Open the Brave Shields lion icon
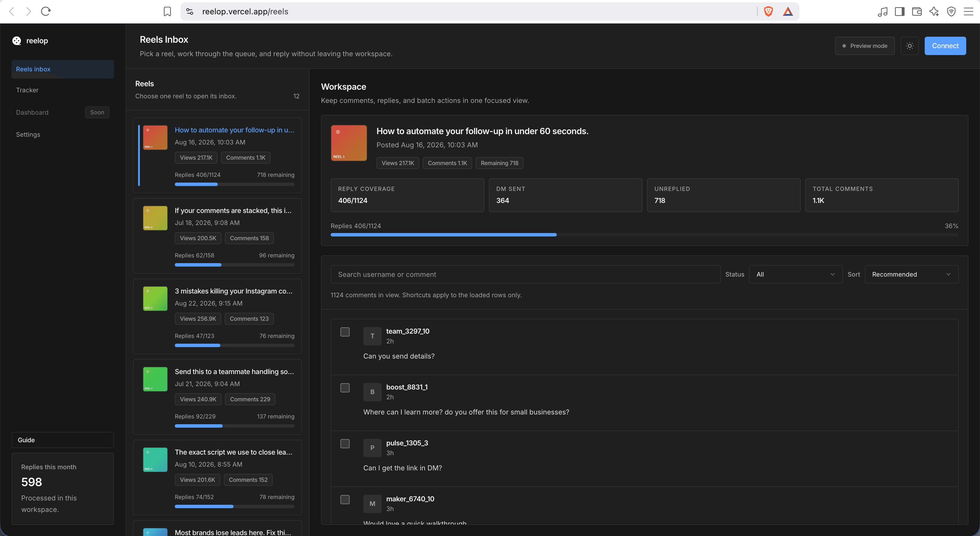The height and width of the screenshot is (536, 980). pos(769,11)
